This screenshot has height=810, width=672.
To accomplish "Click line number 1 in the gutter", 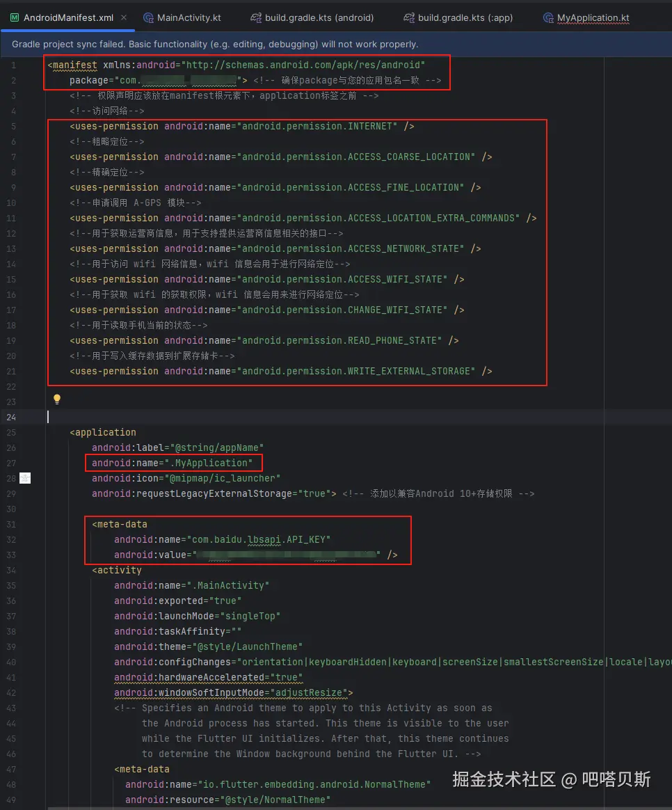I will coord(13,65).
